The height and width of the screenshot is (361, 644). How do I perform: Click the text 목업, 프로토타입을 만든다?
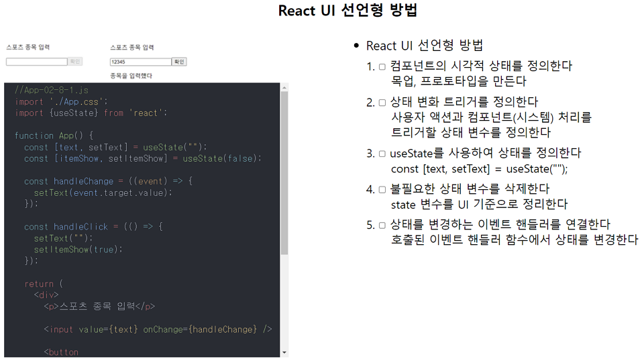[458, 81]
